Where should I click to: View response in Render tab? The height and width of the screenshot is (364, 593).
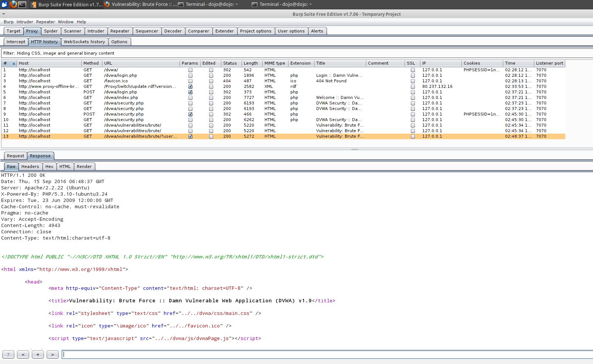(x=84, y=166)
